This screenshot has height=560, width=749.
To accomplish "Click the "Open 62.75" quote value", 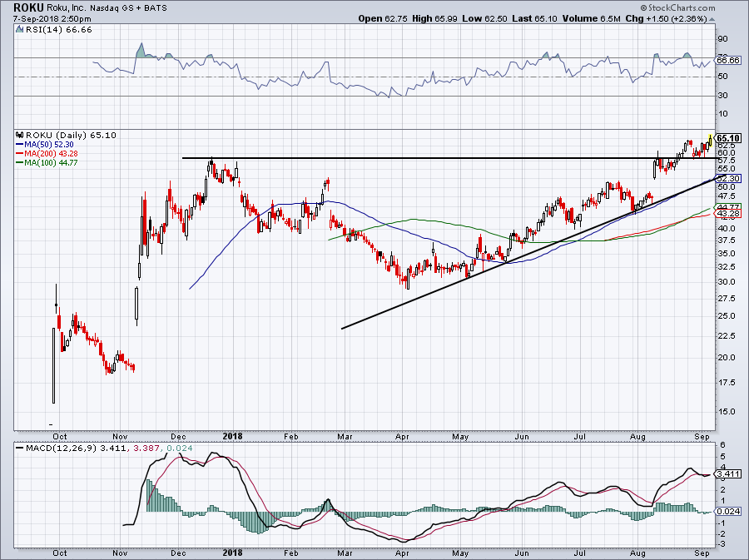I will click(383, 18).
